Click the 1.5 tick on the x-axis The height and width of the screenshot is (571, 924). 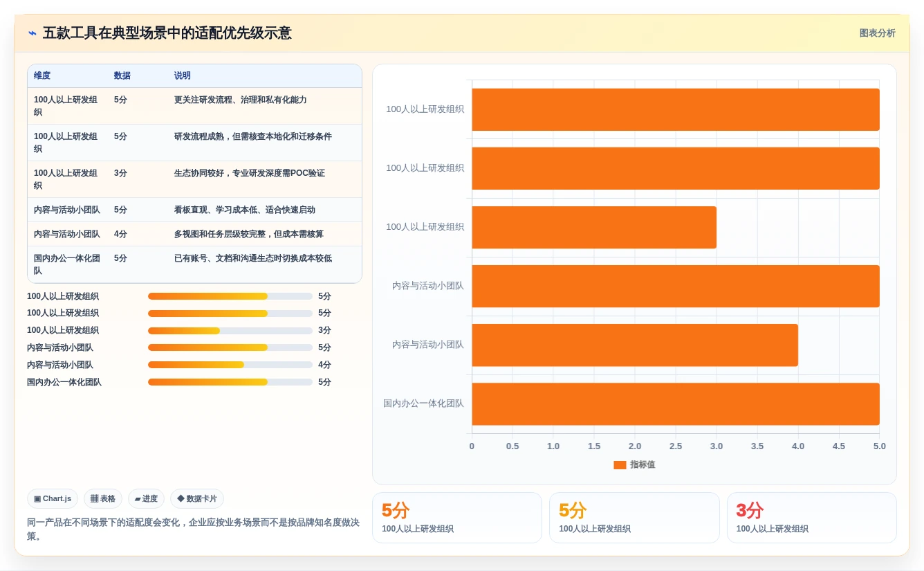click(594, 446)
